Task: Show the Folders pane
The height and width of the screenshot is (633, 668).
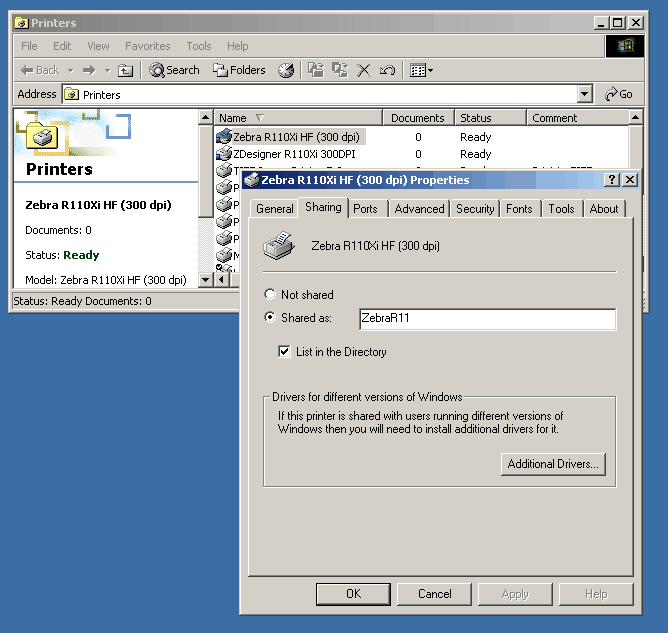Action: point(239,70)
